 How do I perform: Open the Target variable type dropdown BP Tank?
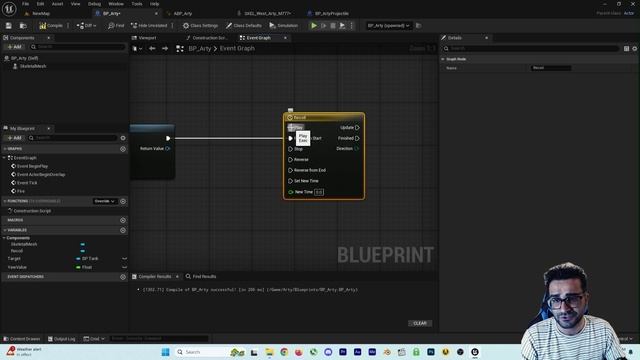(x=89, y=259)
